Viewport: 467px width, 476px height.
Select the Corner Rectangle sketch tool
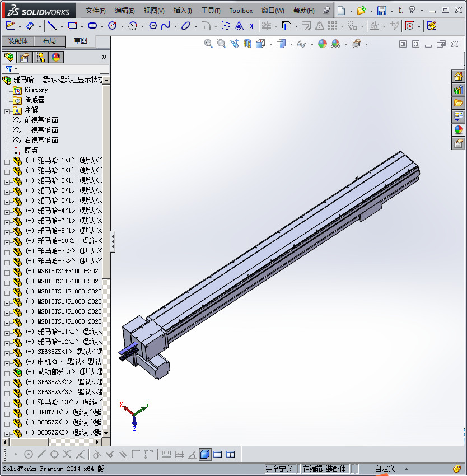pyautogui.click(x=72, y=26)
